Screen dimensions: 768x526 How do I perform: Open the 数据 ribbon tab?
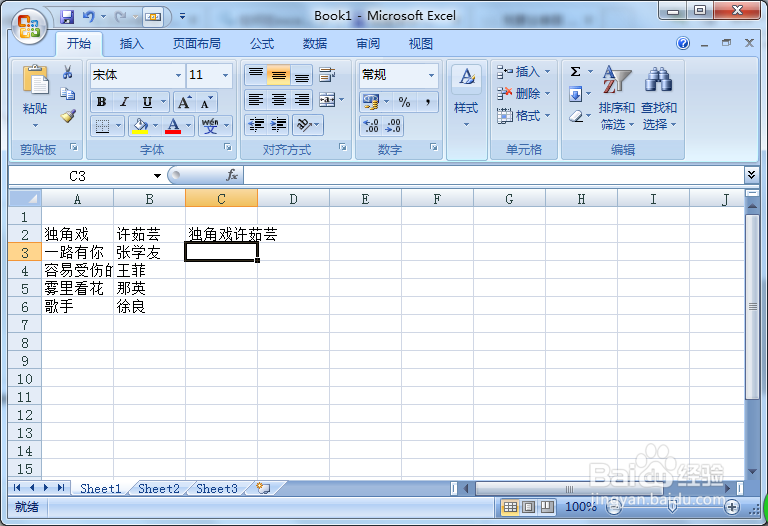click(314, 44)
